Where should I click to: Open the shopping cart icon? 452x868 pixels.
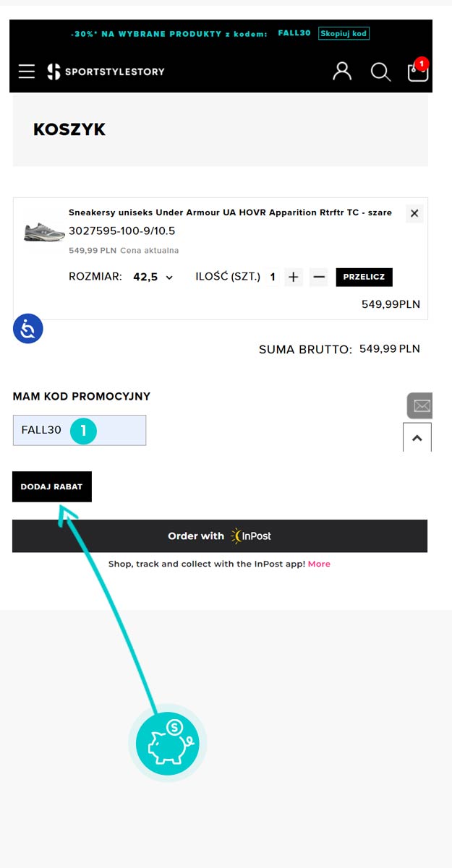click(418, 72)
